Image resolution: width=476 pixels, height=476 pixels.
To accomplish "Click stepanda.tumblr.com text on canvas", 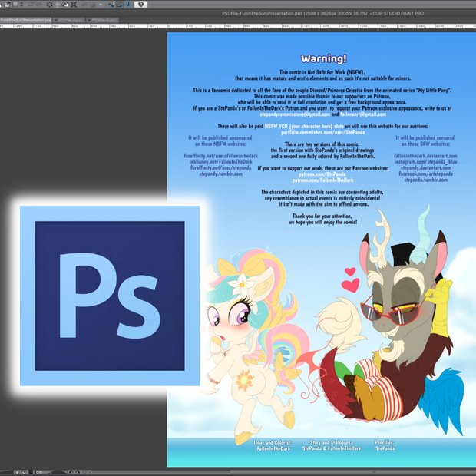I will pyautogui.click(x=425, y=180).
